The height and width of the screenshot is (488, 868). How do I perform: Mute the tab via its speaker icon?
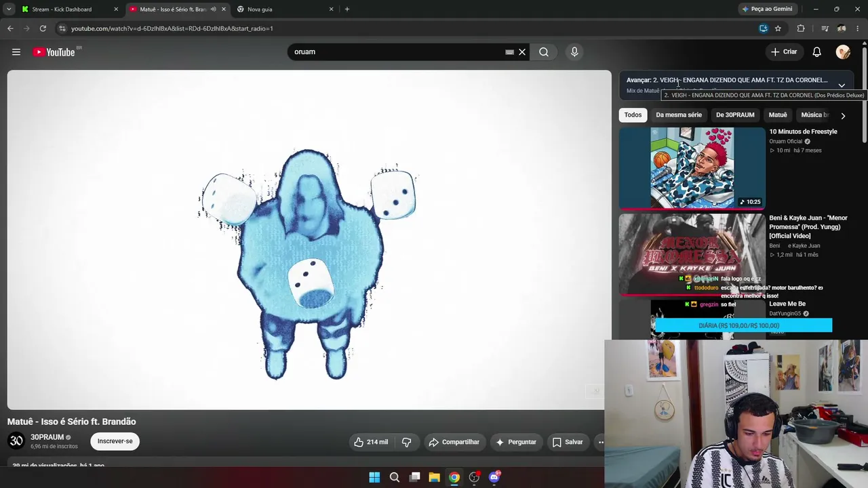coord(213,9)
